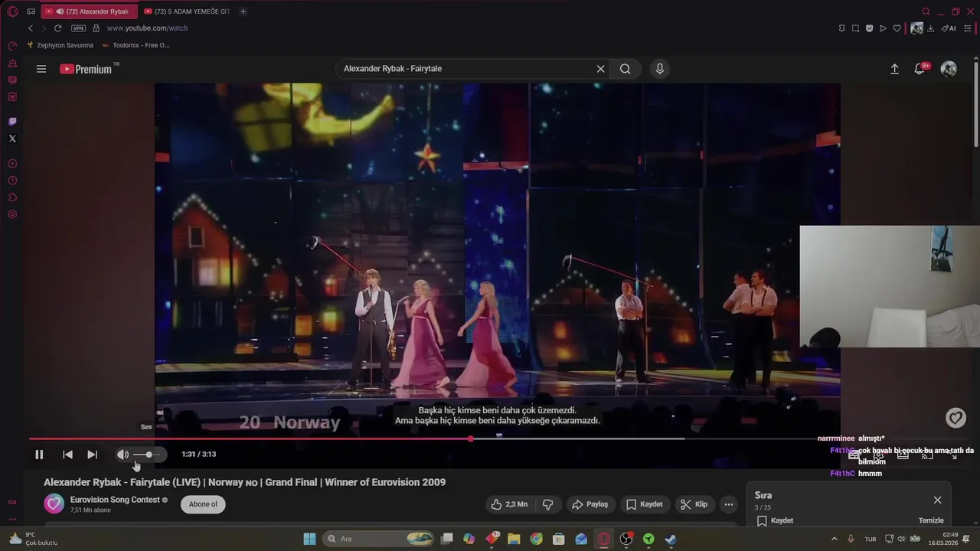Subscribe with the Abone ol button

(203, 504)
